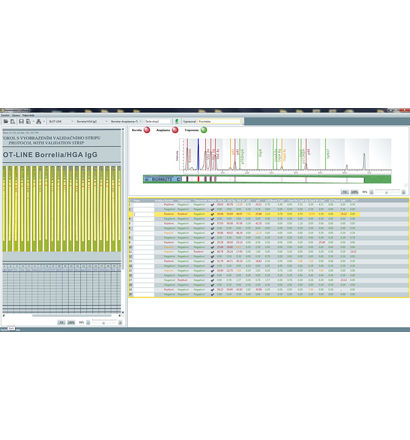Screen dimensions: 410x440
Task: Click the red Borrelia status indicator
Action: click(147, 130)
